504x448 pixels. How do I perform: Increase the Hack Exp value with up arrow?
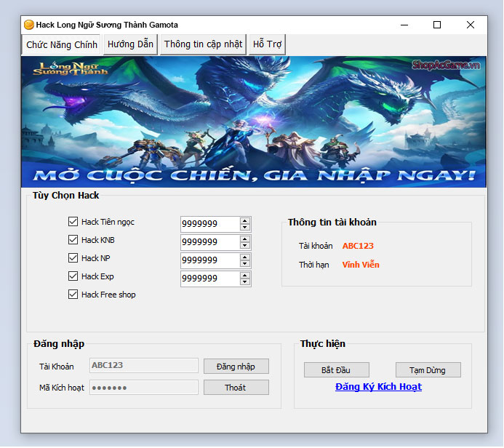[245, 276]
